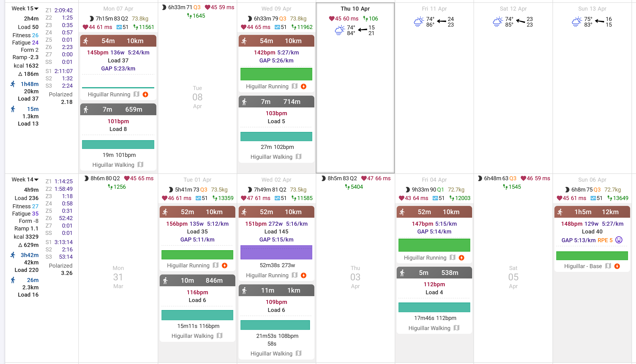Click orange lightning icon on Higuillar - Base

pyautogui.click(x=617, y=266)
